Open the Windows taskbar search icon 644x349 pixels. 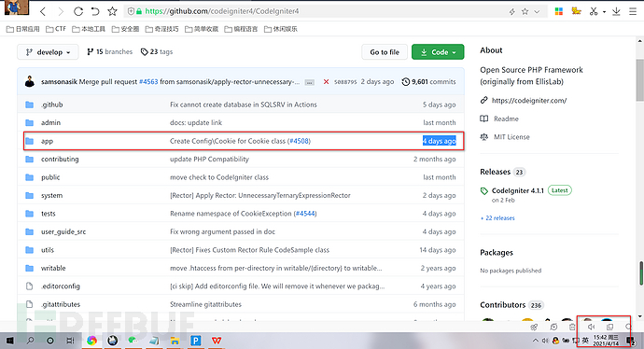[x=30, y=341]
